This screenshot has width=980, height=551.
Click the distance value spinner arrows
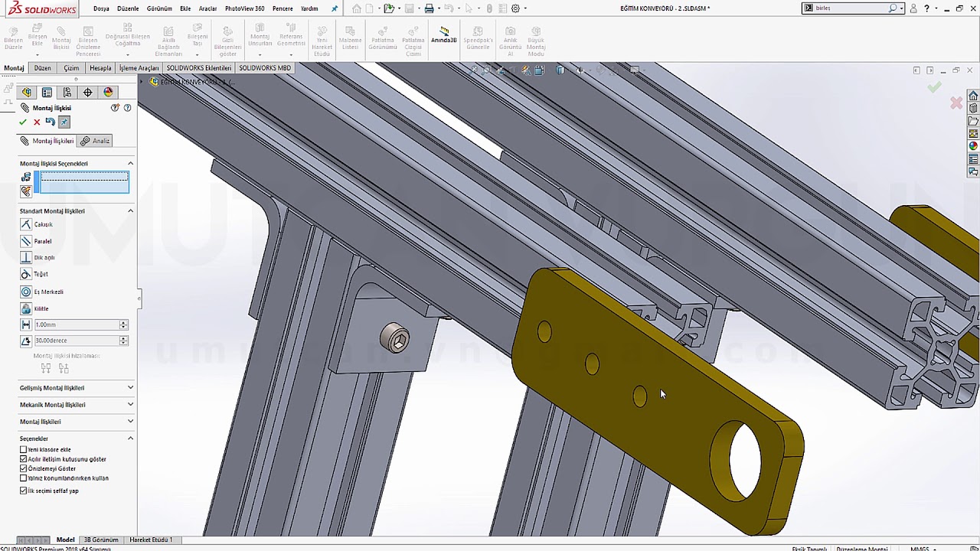point(123,324)
